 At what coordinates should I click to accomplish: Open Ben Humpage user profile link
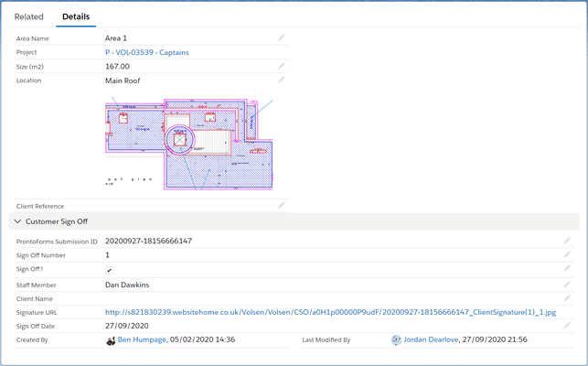[x=142, y=339]
